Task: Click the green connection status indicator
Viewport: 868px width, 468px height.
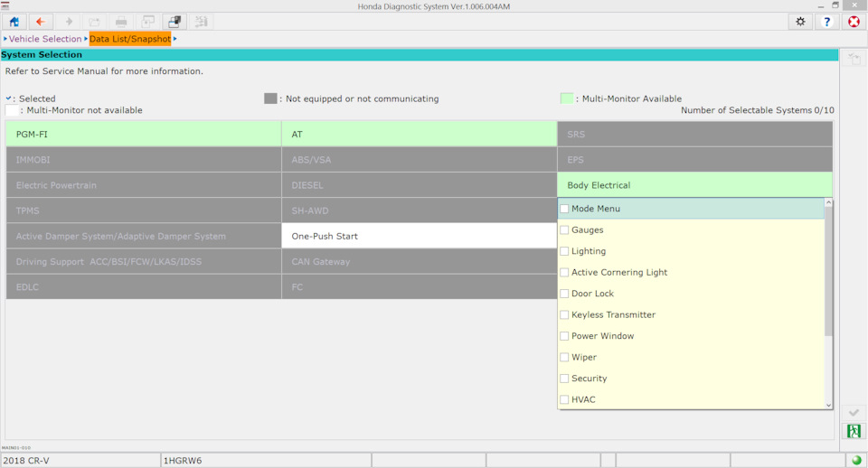Action: point(856,460)
